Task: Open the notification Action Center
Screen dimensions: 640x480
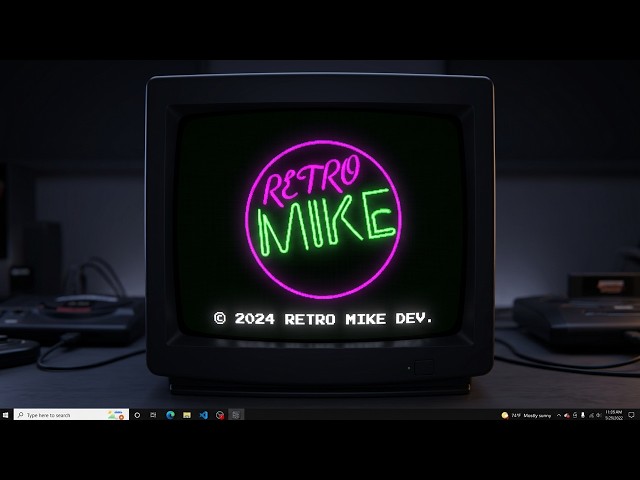Action: [x=631, y=415]
